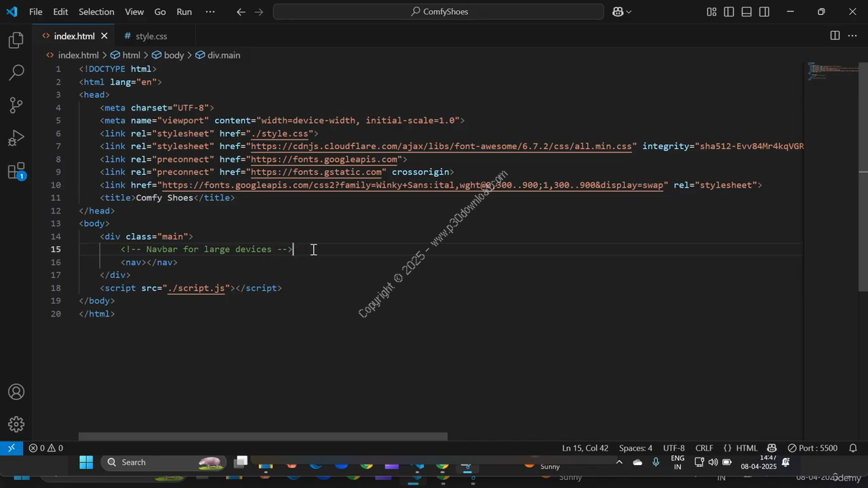This screenshot has width=868, height=488.
Task: Click the minimap code preview
Action: point(832,72)
